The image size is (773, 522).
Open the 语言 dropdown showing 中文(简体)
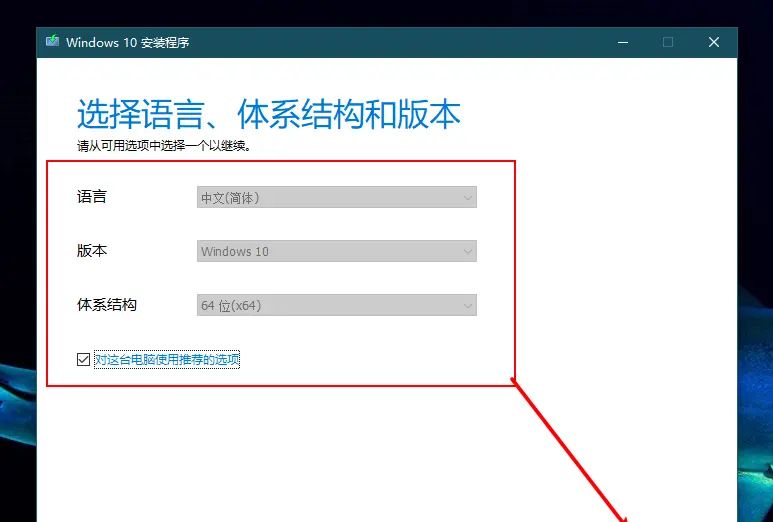pyautogui.click(x=337, y=197)
